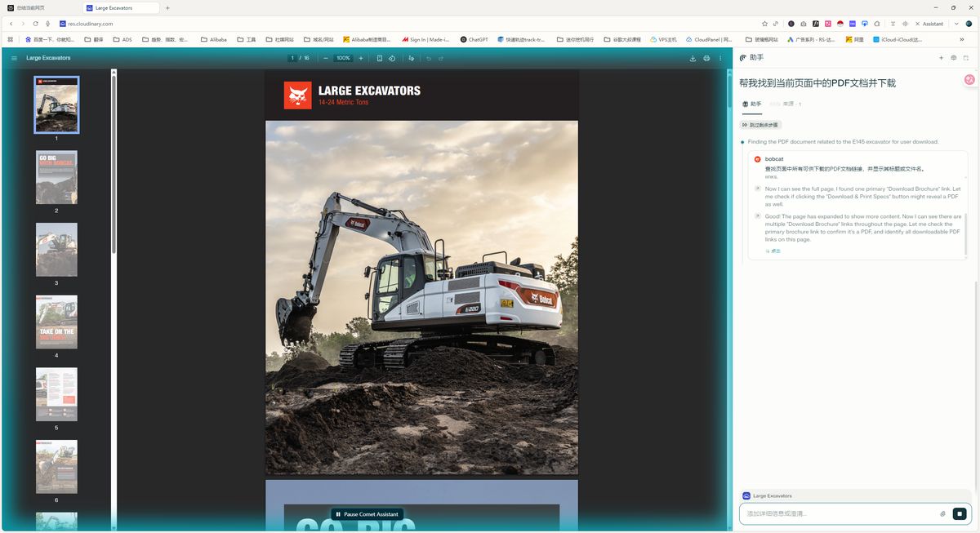Print the PDF via printer icon
The height and width of the screenshot is (533, 980).
coord(706,58)
